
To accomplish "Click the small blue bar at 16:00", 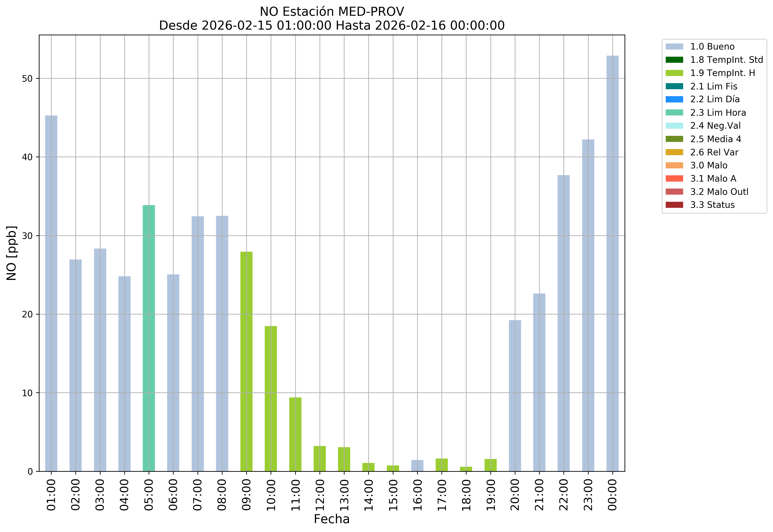I will [x=417, y=466].
